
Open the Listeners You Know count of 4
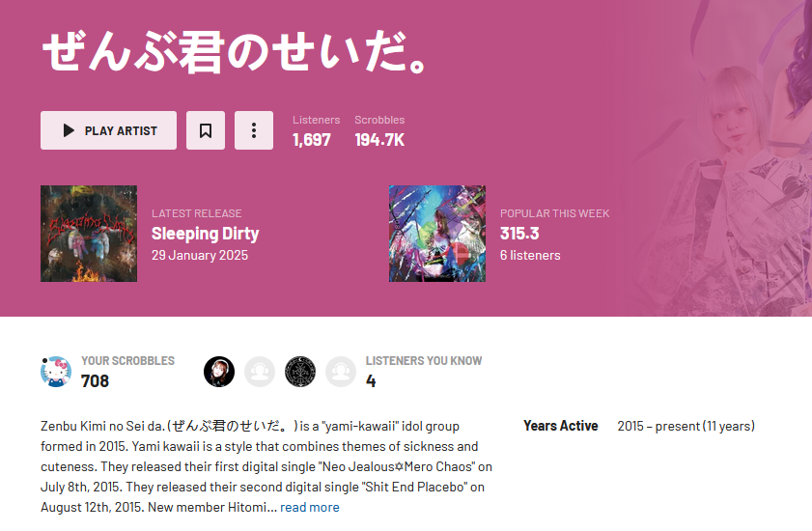click(x=371, y=381)
